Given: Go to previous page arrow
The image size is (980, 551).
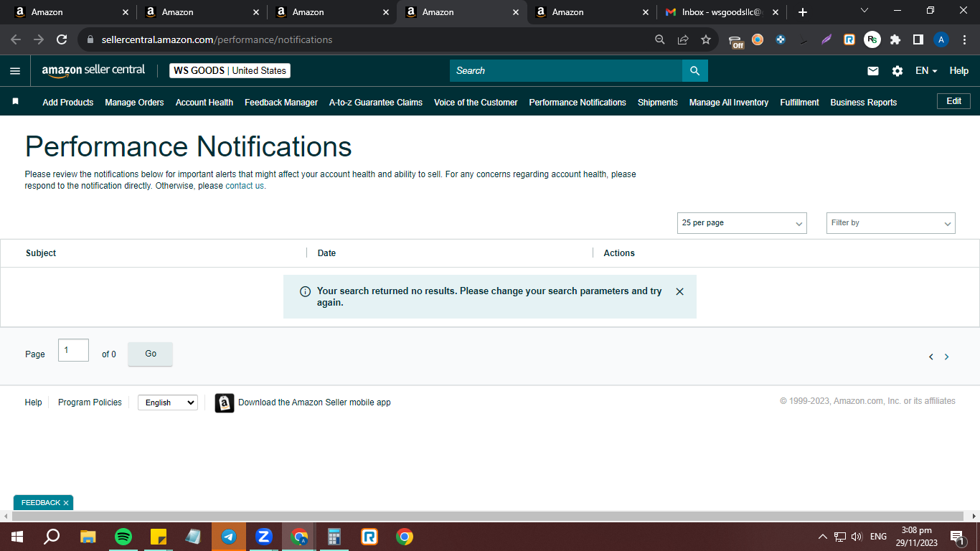Looking at the screenshot, I should click(931, 357).
